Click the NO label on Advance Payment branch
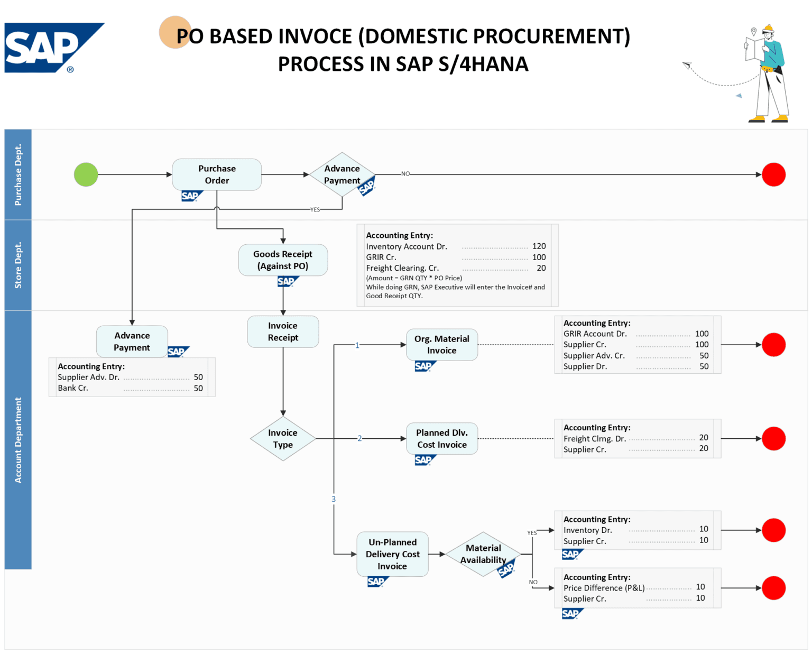The image size is (812, 654). point(405,173)
